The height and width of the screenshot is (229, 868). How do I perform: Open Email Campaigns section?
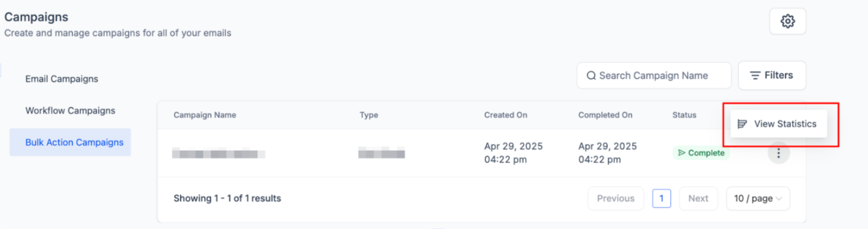coord(62,79)
